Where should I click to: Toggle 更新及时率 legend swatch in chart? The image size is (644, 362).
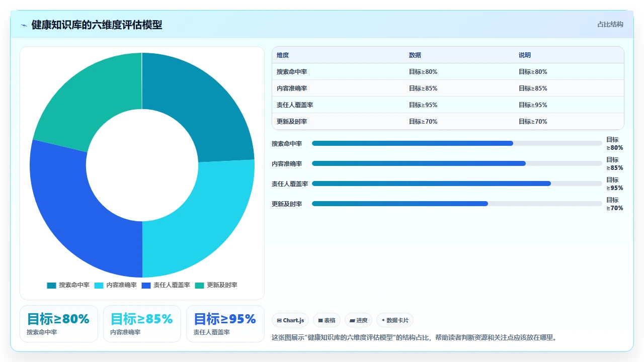(x=199, y=285)
